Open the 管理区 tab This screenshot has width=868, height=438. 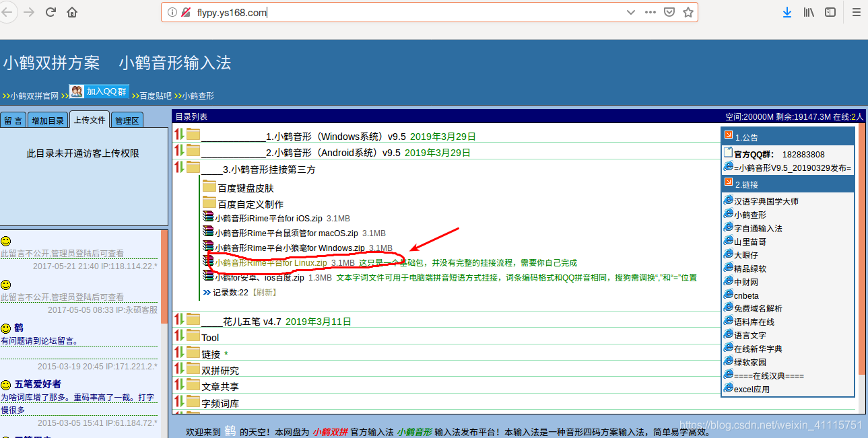[127, 120]
